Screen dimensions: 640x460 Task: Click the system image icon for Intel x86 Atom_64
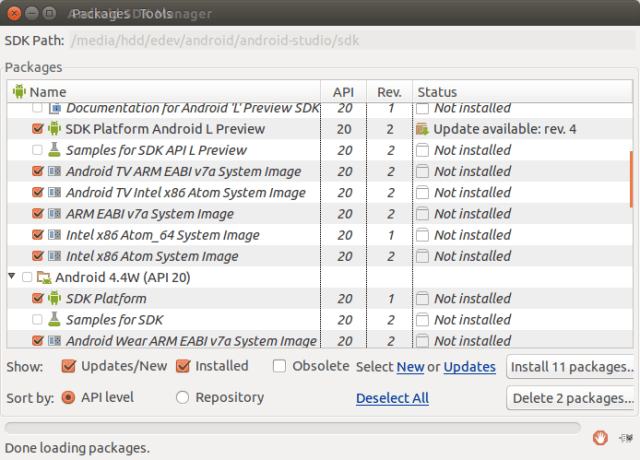coord(54,235)
